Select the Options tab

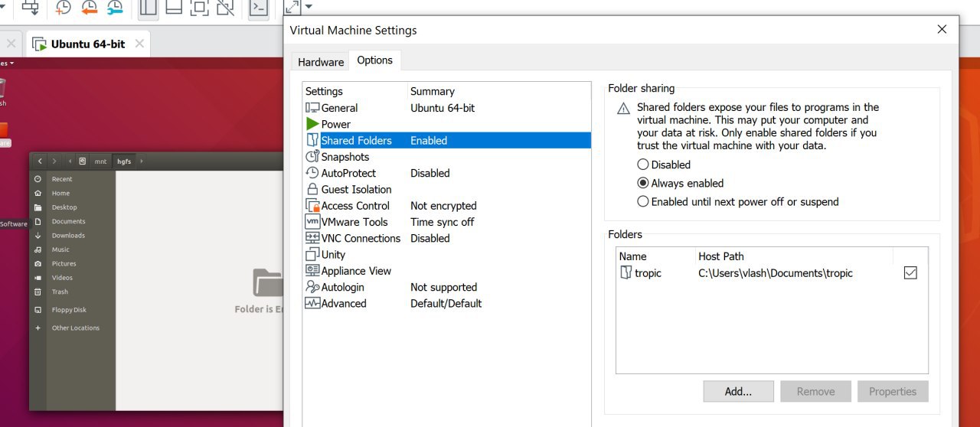(375, 60)
